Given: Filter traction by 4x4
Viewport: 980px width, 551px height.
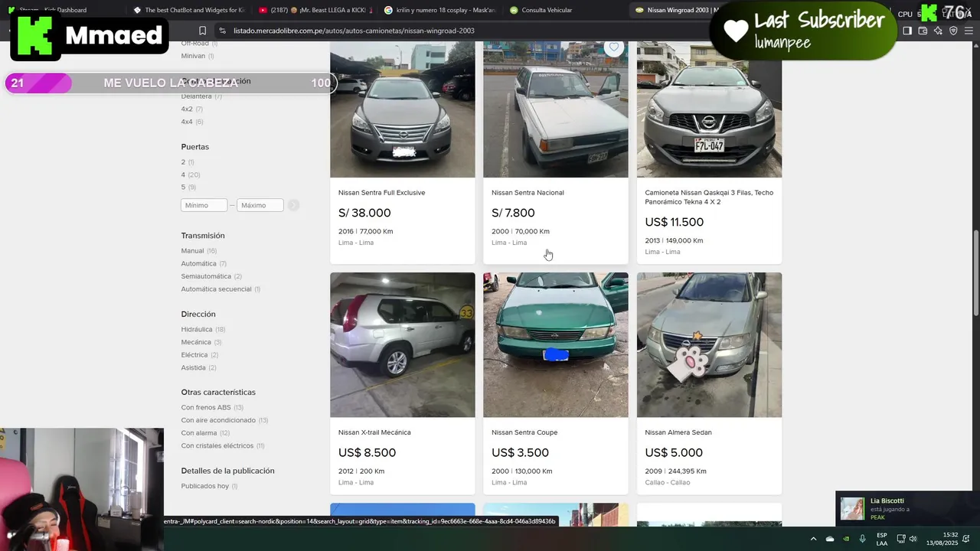Looking at the screenshot, I should 191,122.
